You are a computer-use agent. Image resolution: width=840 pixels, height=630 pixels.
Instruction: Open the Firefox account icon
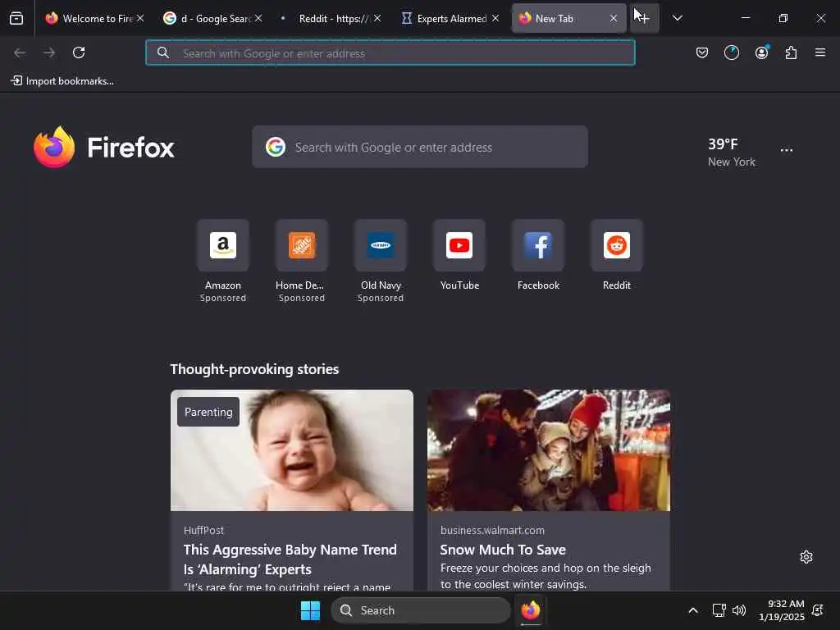tap(761, 52)
